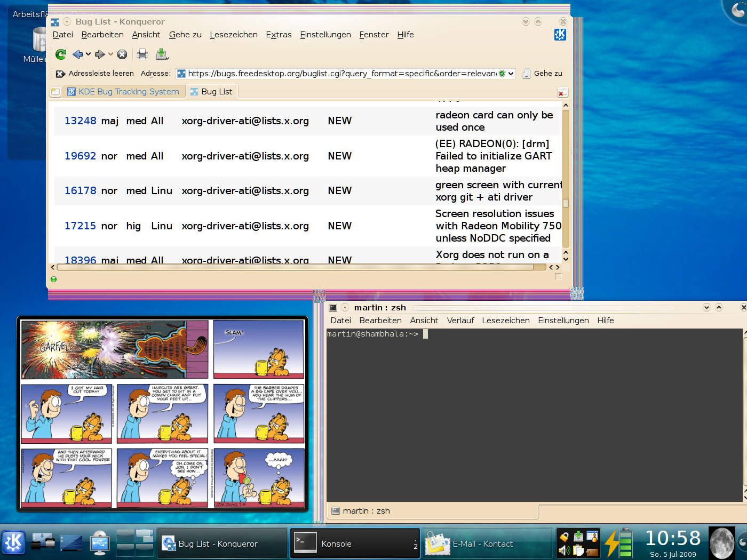
Task: Open the KDE application launcher menu
Action: point(13,543)
